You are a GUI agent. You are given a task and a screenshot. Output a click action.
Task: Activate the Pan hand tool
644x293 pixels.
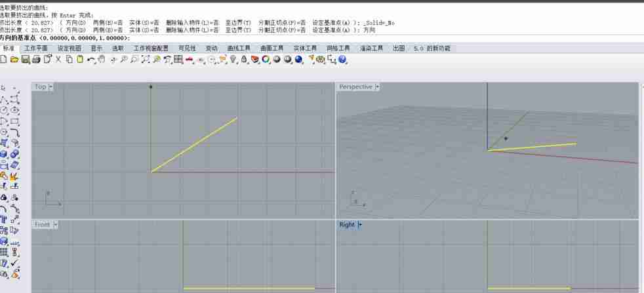coord(102,60)
